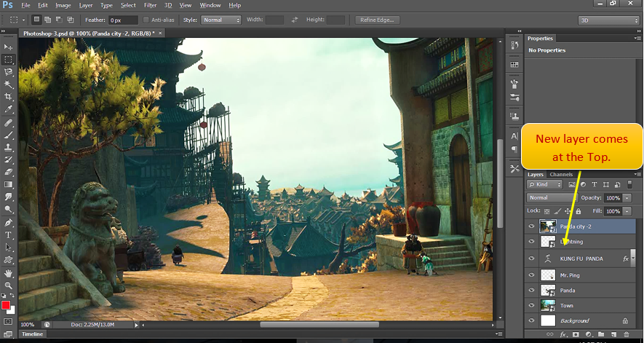Select the Brush tool
Image resolution: width=644 pixels, height=343 pixels.
click(8, 135)
